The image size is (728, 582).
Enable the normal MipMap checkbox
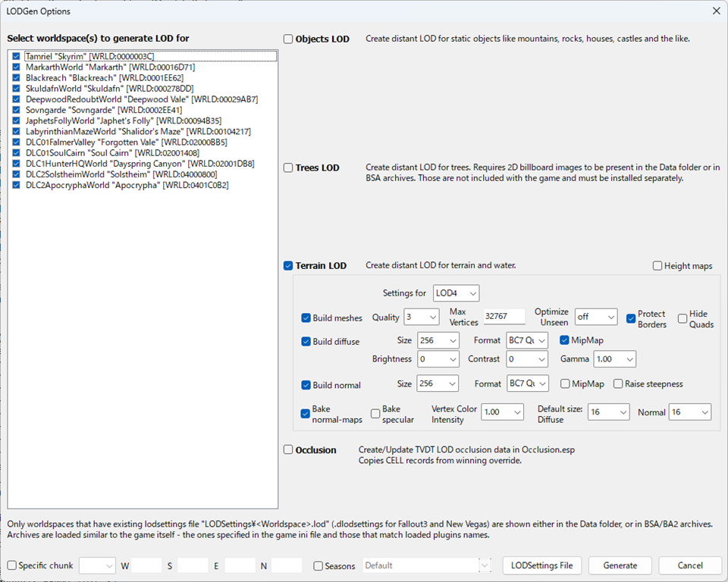pos(565,383)
